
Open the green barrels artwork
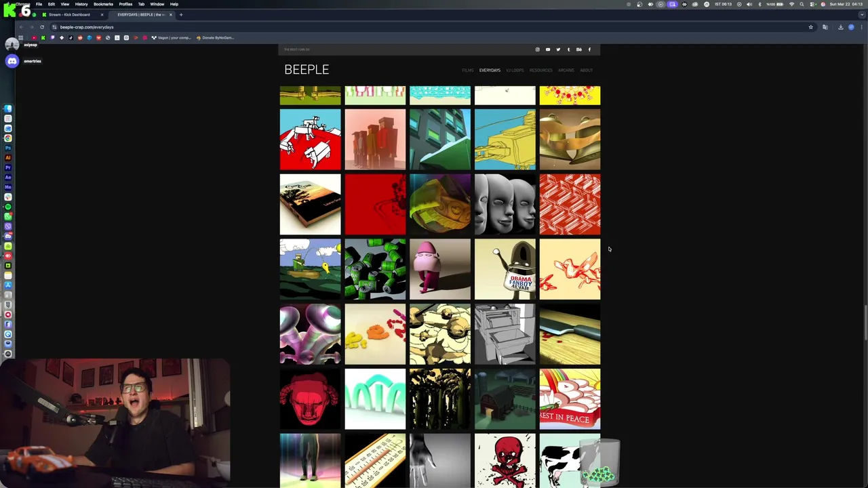pyautogui.click(x=375, y=269)
